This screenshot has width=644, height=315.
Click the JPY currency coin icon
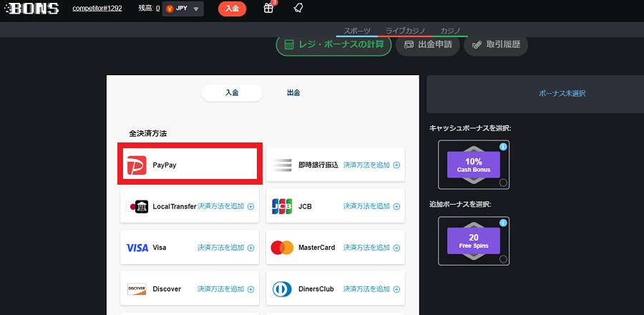point(170,9)
